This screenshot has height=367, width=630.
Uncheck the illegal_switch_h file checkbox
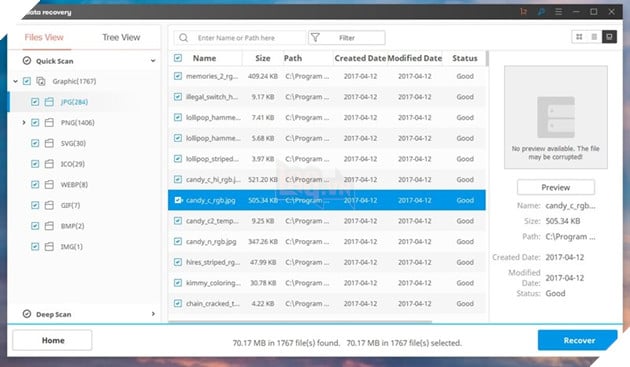tap(178, 97)
